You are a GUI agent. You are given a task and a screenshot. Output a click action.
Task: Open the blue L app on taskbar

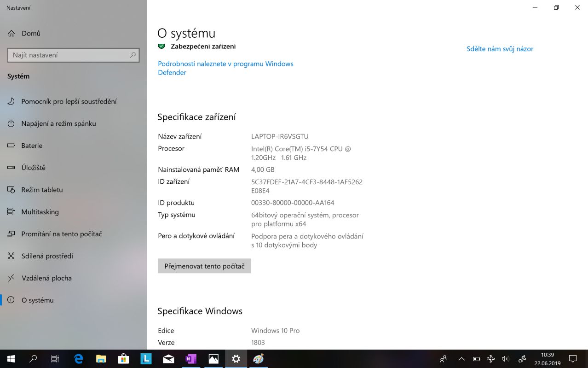pos(146,359)
